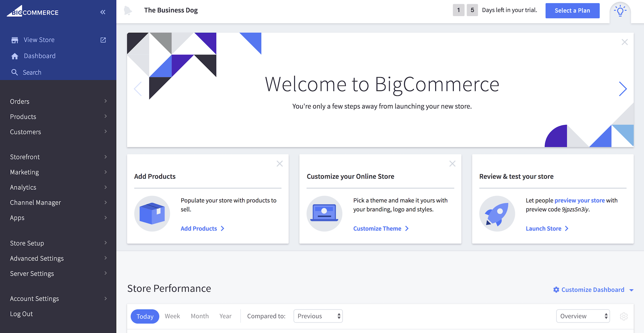Collapse the sidebar with double-chevron icon
Image resolution: width=644 pixels, height=333 pixels.
point(103,12)
